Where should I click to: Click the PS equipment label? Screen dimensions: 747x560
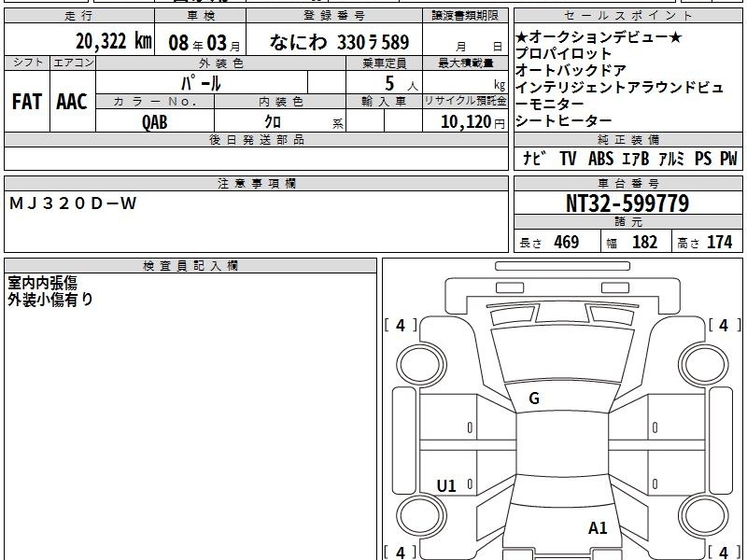point(703,159)
